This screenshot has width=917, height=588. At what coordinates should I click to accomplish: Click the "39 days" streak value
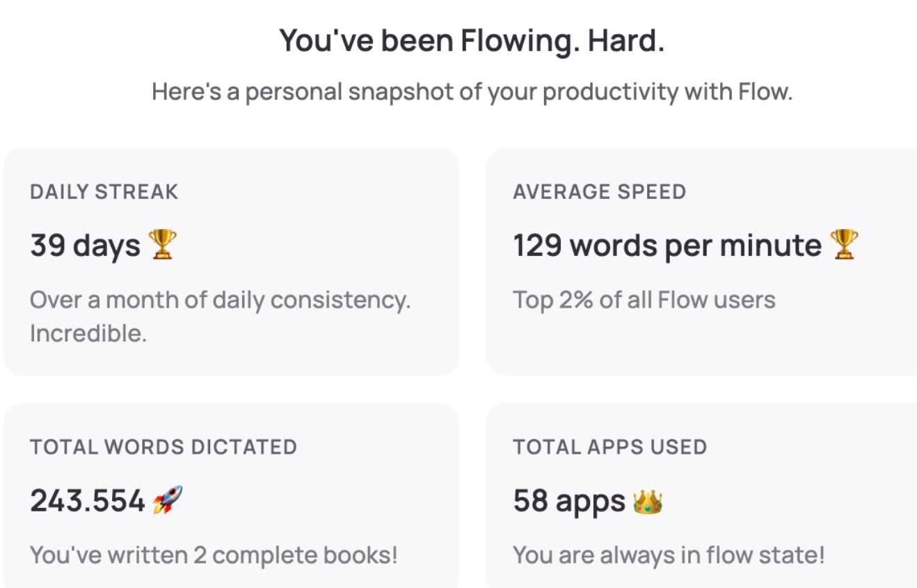click(85, 246)
